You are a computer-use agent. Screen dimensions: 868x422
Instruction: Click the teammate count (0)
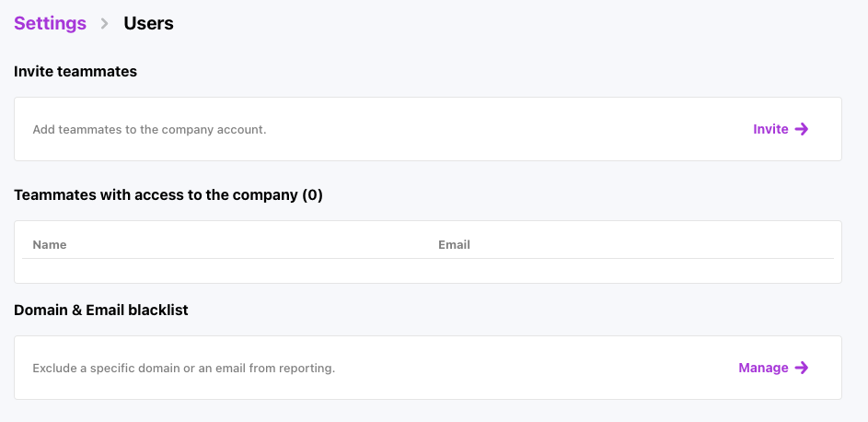click(x=313, y=195)
